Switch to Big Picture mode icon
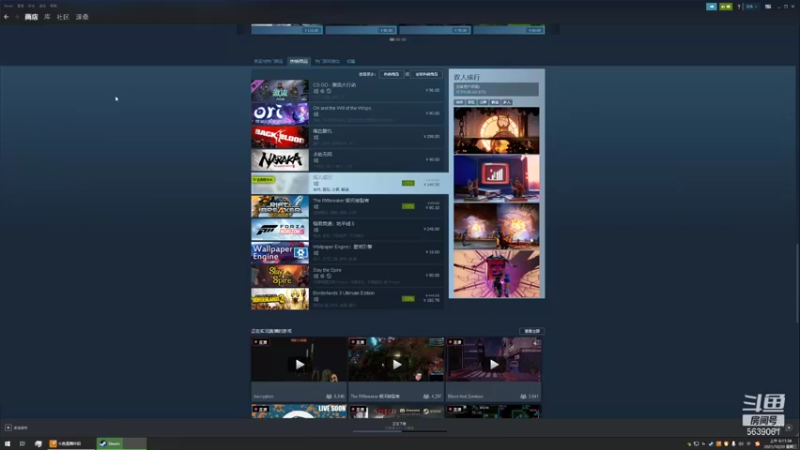This screenshot has height=450, width=800. tap(768, 7)
